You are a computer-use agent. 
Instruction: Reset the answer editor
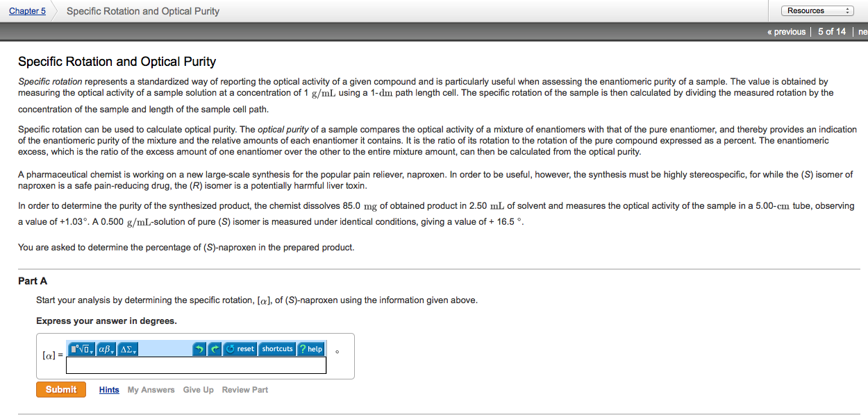click(241, 349)
